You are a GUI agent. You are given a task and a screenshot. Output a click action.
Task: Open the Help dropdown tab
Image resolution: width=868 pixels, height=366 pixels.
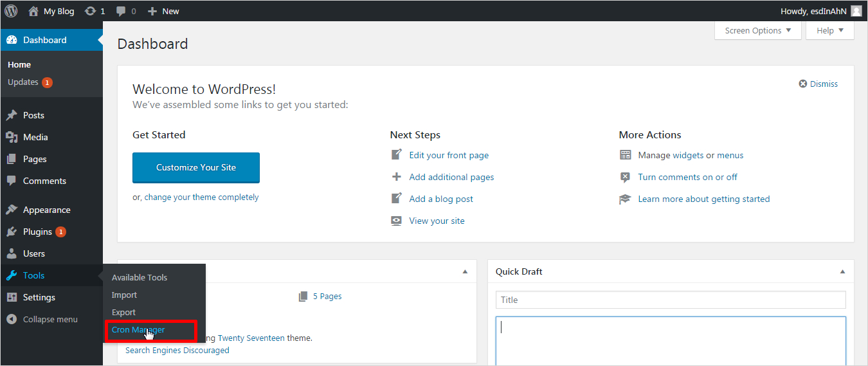[x=829, y=30]
